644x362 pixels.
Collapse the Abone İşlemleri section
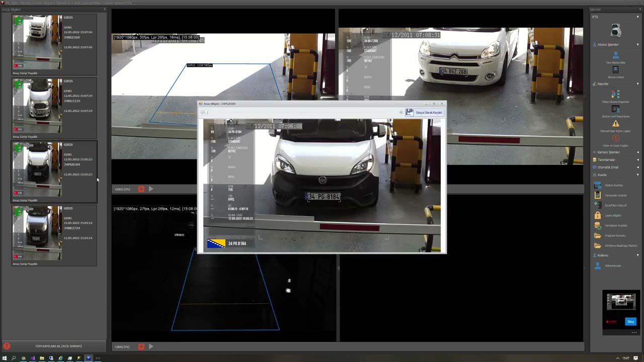pos(638,45)
